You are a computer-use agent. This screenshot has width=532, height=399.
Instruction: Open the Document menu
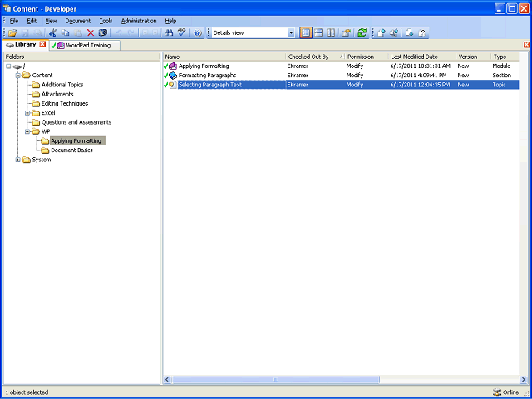tap(78, 21)
